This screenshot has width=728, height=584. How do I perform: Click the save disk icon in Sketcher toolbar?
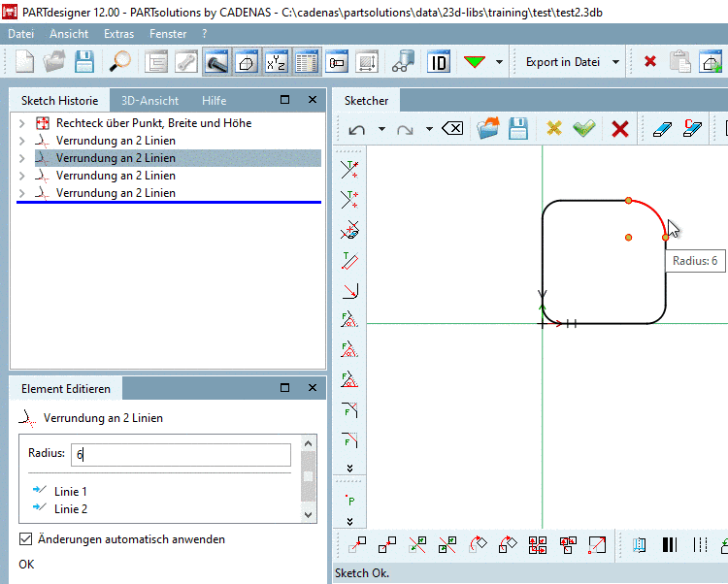coord(518,129)
